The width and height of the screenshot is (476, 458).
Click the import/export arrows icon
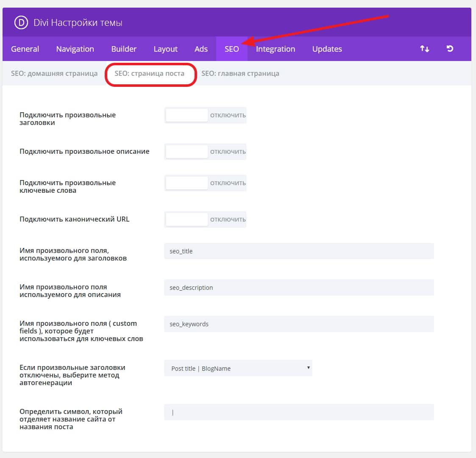424,49
